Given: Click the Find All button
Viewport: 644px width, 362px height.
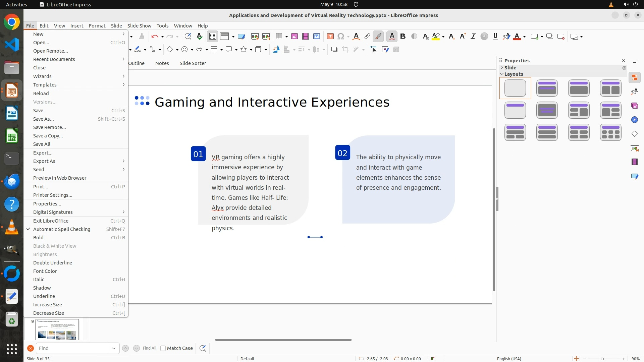Looking at the screenshot, I should coord(150,348).
